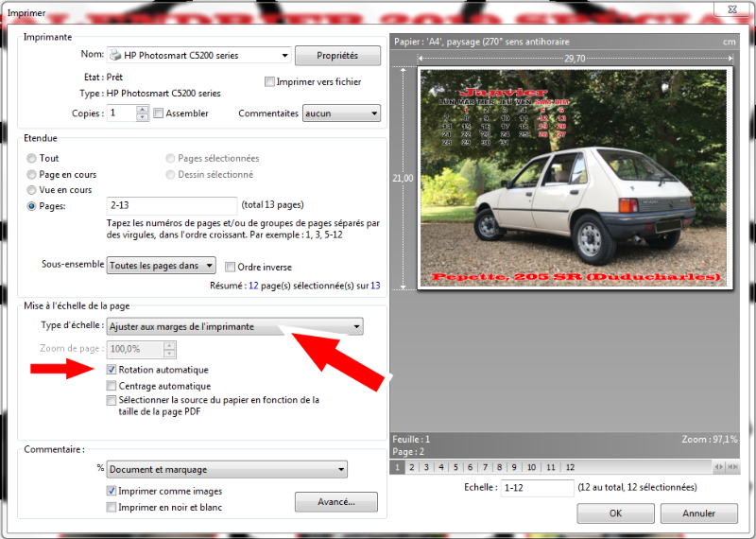
Task: Increase number of copies with spinner arrow
Action: point(143,109)
